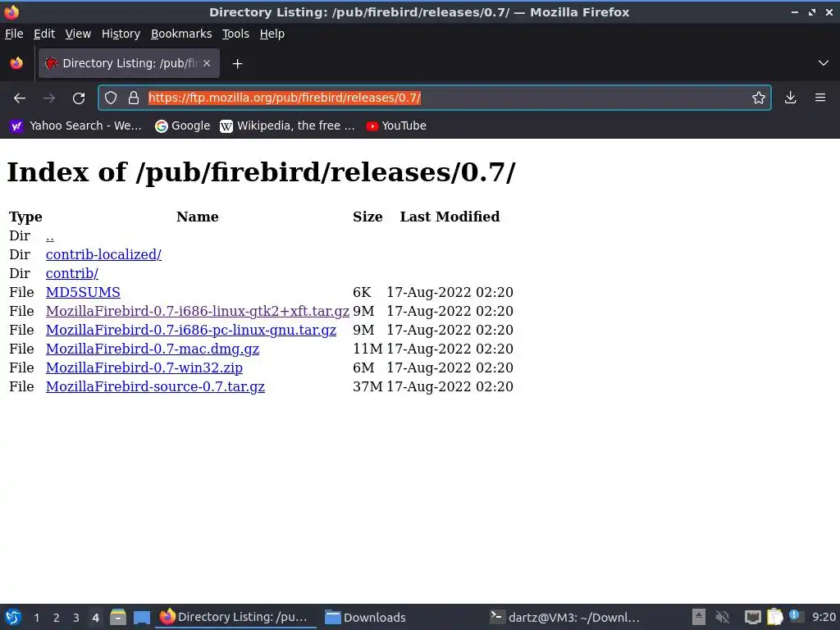Open the YouTube bookmark

pos(396,126)
